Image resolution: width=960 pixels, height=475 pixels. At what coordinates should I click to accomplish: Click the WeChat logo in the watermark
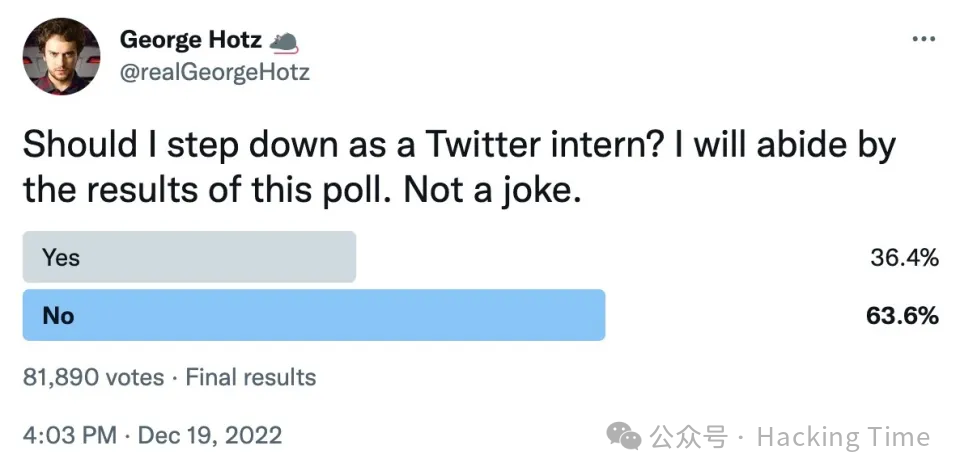coord(626,436)
